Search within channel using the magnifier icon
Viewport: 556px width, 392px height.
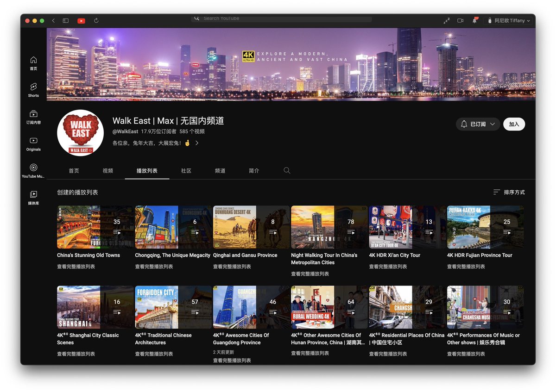pos(287,171)
